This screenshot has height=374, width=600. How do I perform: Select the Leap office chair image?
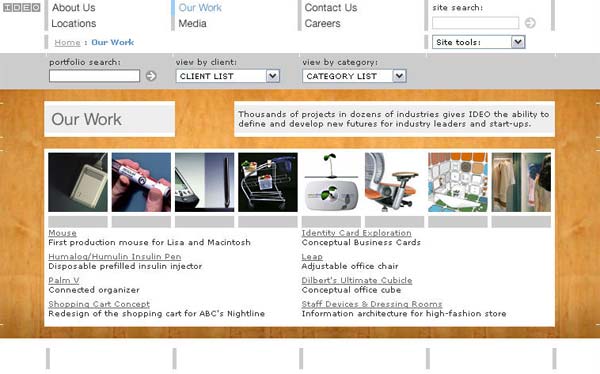pos(395,182)
